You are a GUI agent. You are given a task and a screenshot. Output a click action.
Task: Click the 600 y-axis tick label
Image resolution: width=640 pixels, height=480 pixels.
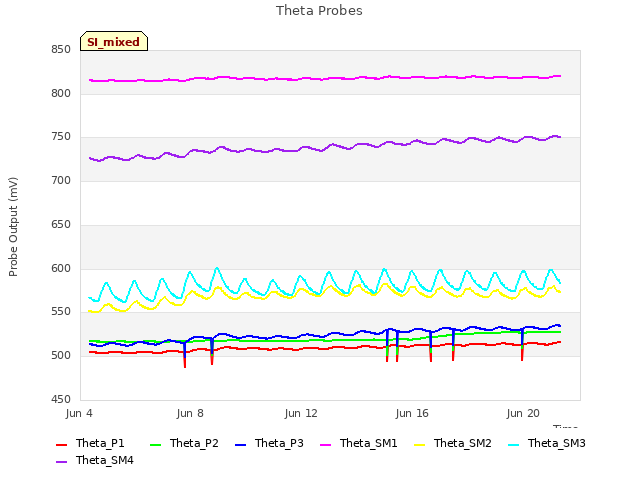(x=61, y=269)
